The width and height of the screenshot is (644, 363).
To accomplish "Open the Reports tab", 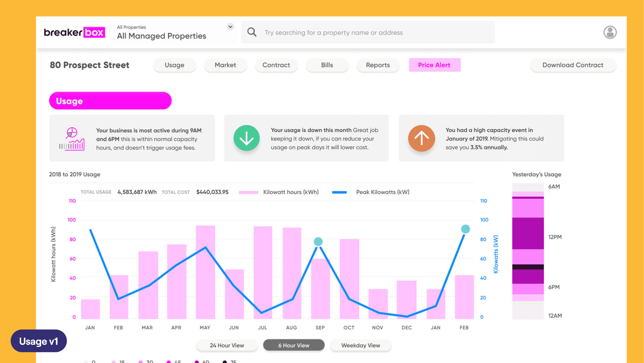I will point(378,65).
